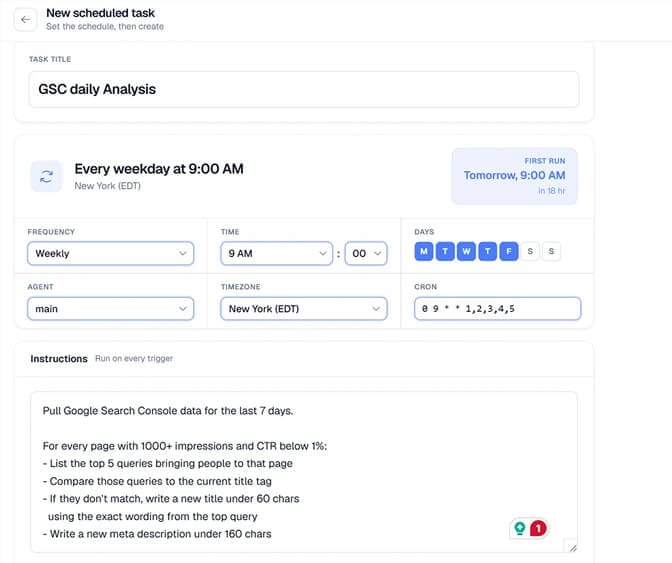The height and width of the screenshot is (563, 672).
Task: Click the 'Instructions' section label
Action: 59,359
